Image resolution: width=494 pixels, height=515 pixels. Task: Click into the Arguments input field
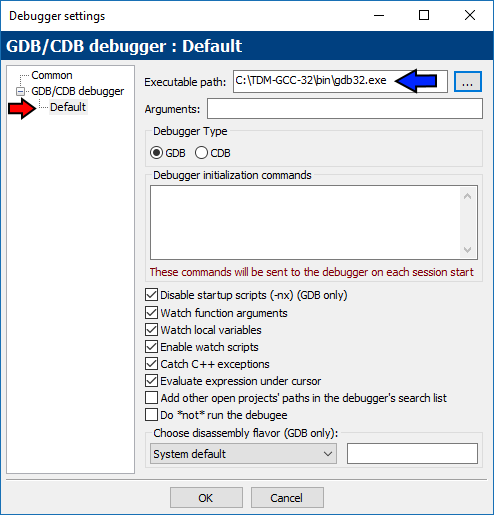coord(345,109)
